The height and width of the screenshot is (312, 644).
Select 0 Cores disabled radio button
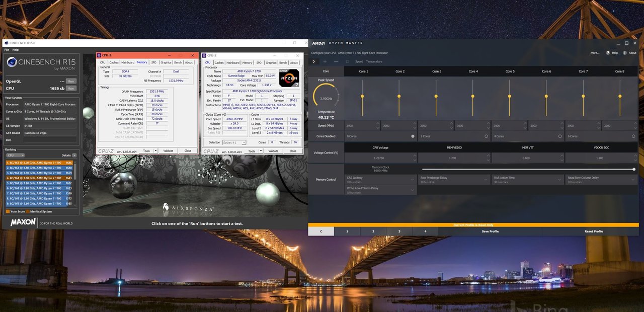pos(413,136)
